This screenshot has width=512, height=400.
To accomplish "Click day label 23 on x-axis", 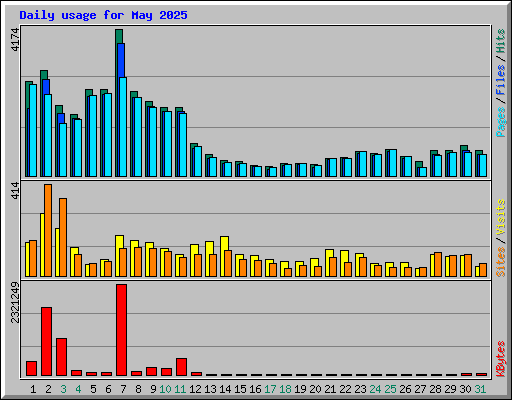I will click(x=360, y=389).
